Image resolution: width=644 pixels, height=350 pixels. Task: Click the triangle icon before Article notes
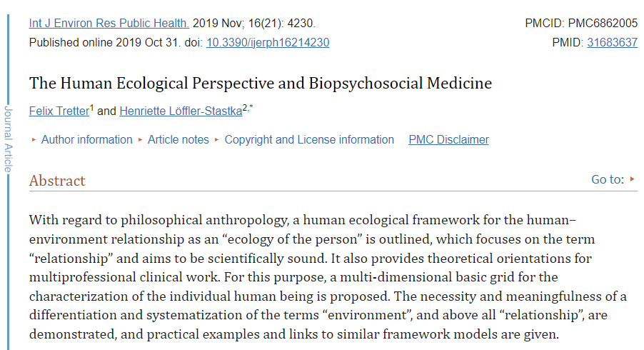(x=141, y=140)
